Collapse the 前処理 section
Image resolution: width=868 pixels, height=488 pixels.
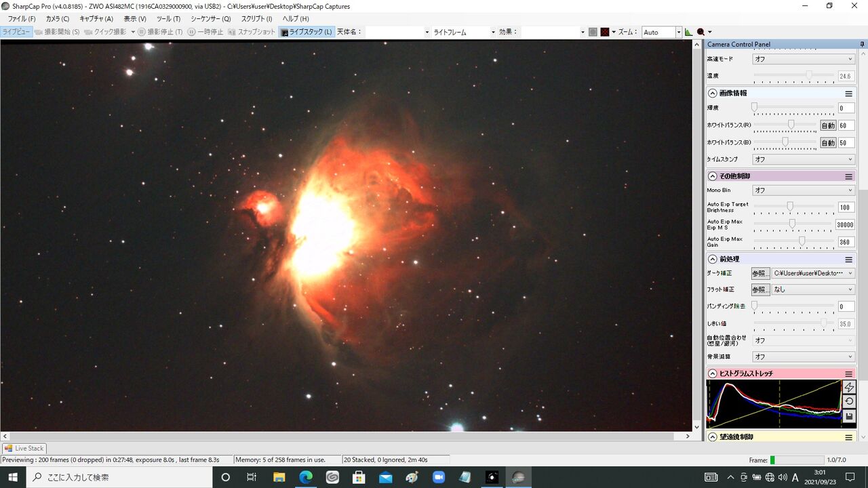point(713,259)
